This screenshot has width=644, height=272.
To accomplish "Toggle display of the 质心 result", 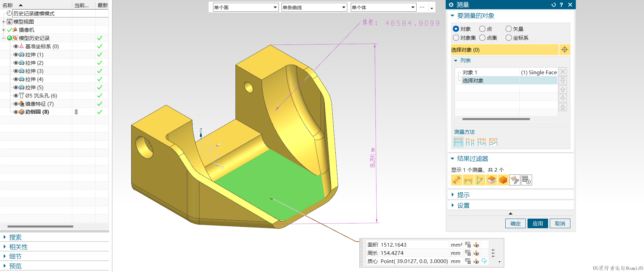I will point(476,261).
